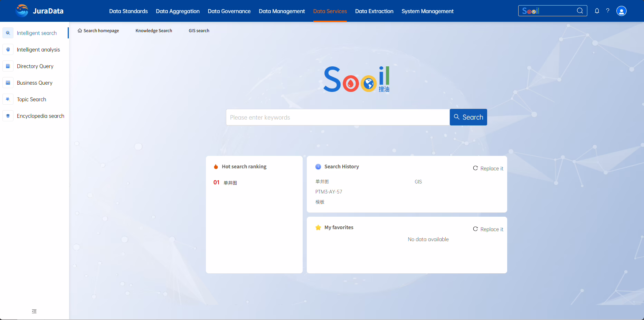Collapse the sidebar using bottom menu icon
Screen dimensions: 644x320
tap(34, 311)
